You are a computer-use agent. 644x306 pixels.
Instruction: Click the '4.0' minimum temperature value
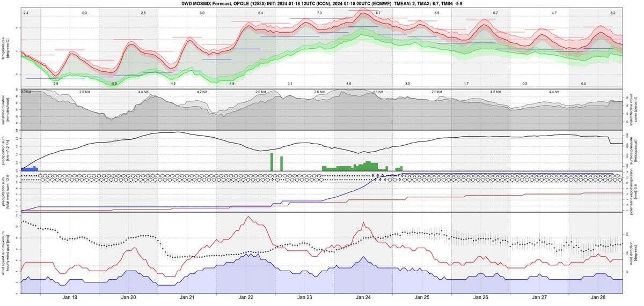coord(348,84)
